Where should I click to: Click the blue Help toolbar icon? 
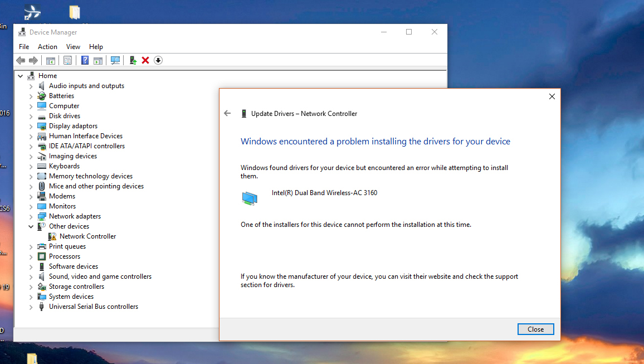[x=85, y=60]
